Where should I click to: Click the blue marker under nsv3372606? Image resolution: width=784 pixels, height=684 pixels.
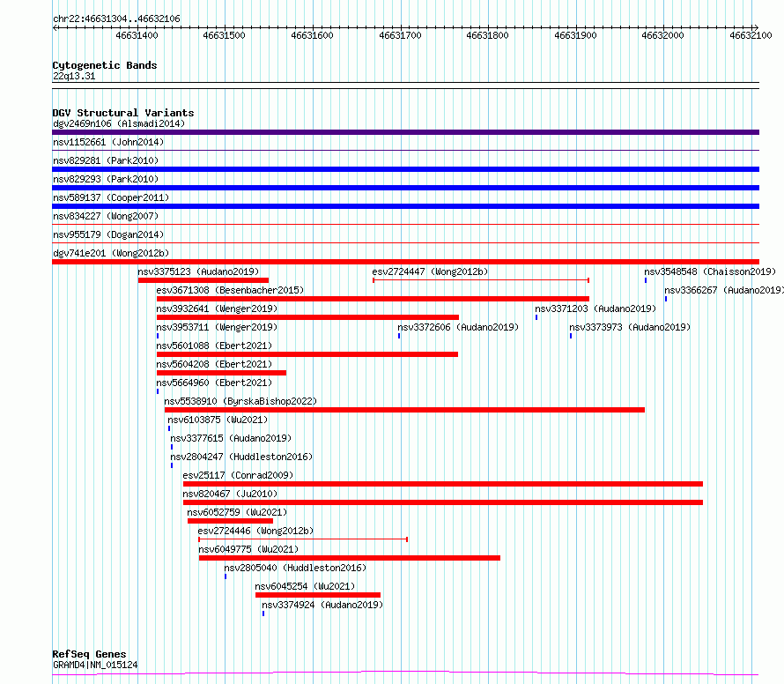399,336
